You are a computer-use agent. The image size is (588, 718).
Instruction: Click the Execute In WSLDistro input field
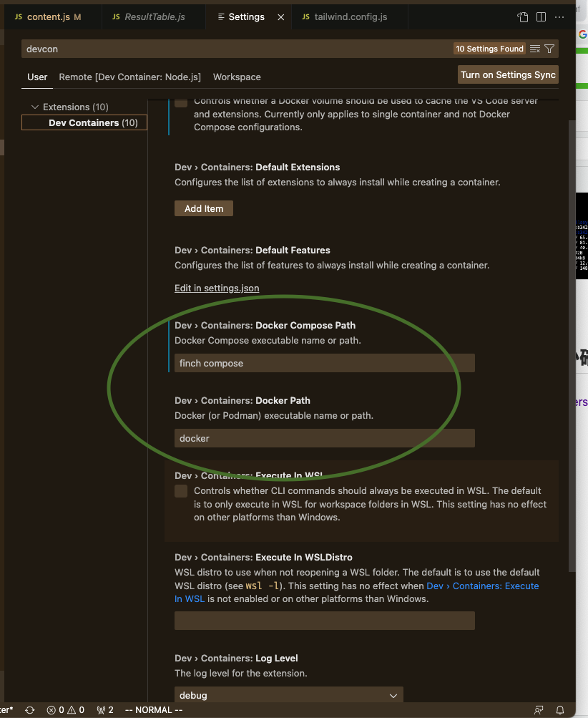[x=325, y=621]
